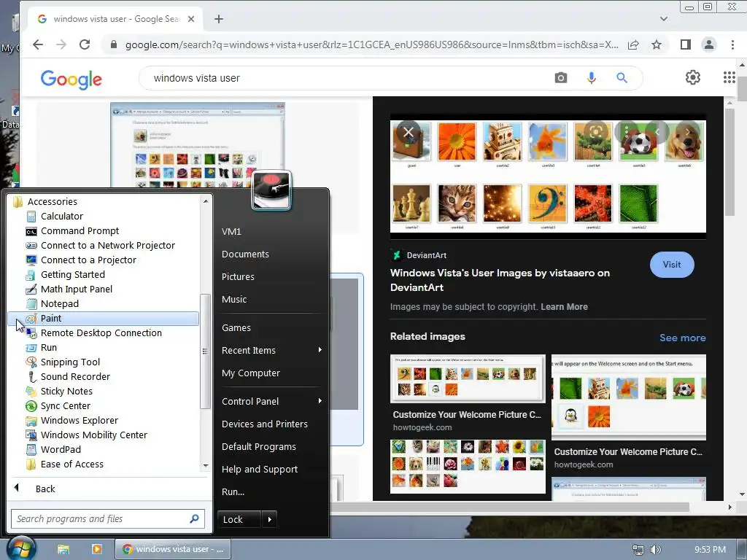747x560 pixels.
Task: Click the voice search microphone icon
Action: coord(591,77)
